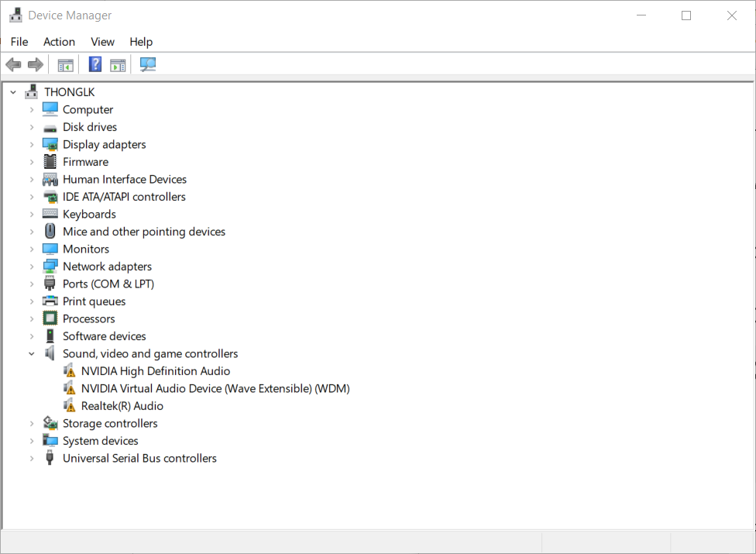Screen dimensions: 756x554
Task: Open the File menu
Action: point(19,42)
